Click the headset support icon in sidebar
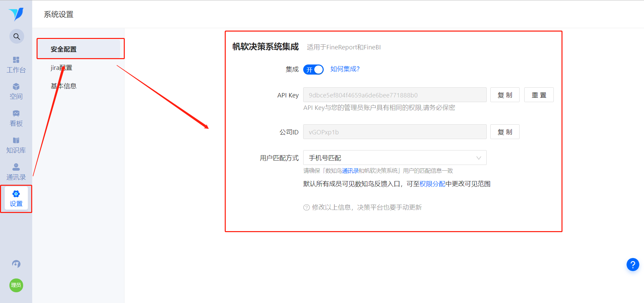Image resolution: width=644 pixels, height=303 pixels. click(16, 264)
